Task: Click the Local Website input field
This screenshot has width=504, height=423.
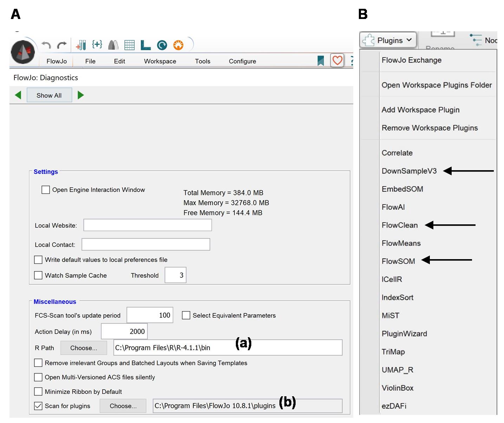Action: click(148, 225)
